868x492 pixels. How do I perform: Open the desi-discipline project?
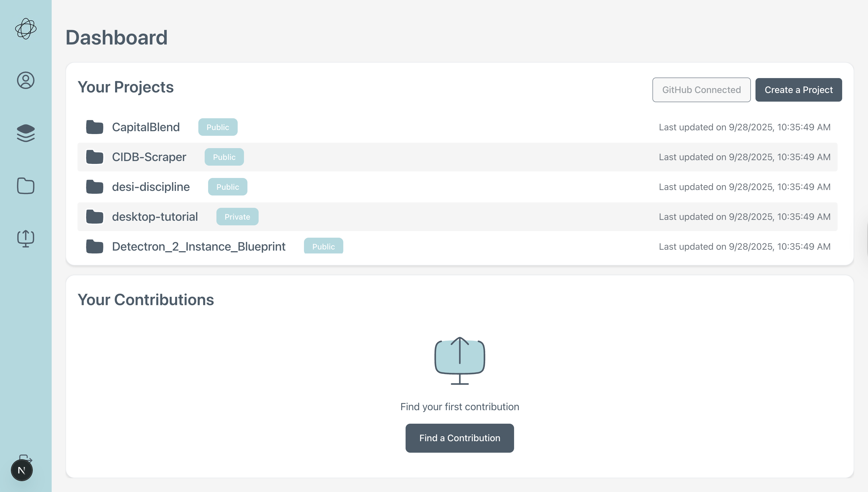151,187
